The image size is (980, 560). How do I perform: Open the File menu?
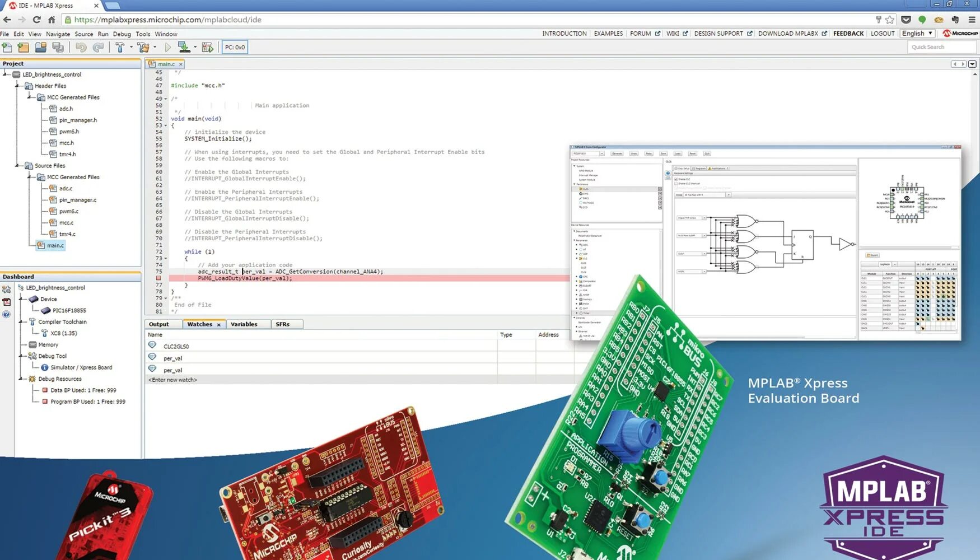pos(4,34)
